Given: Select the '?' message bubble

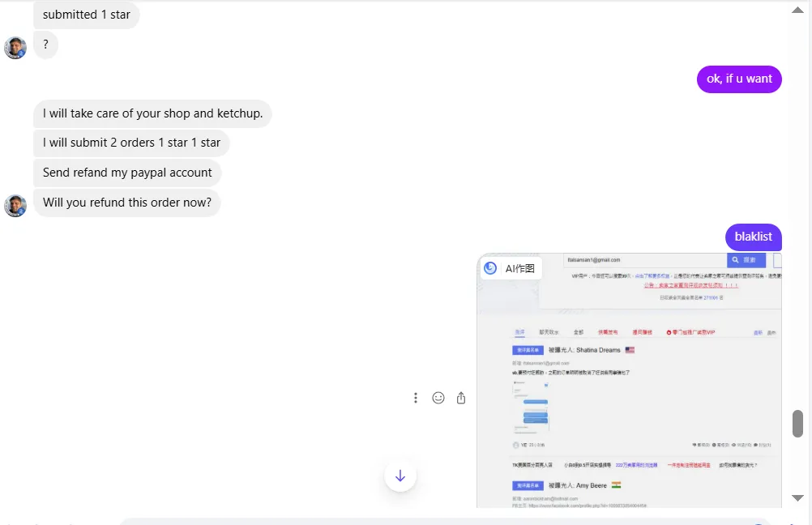Looking at the screenshot, I should [45, 45].
